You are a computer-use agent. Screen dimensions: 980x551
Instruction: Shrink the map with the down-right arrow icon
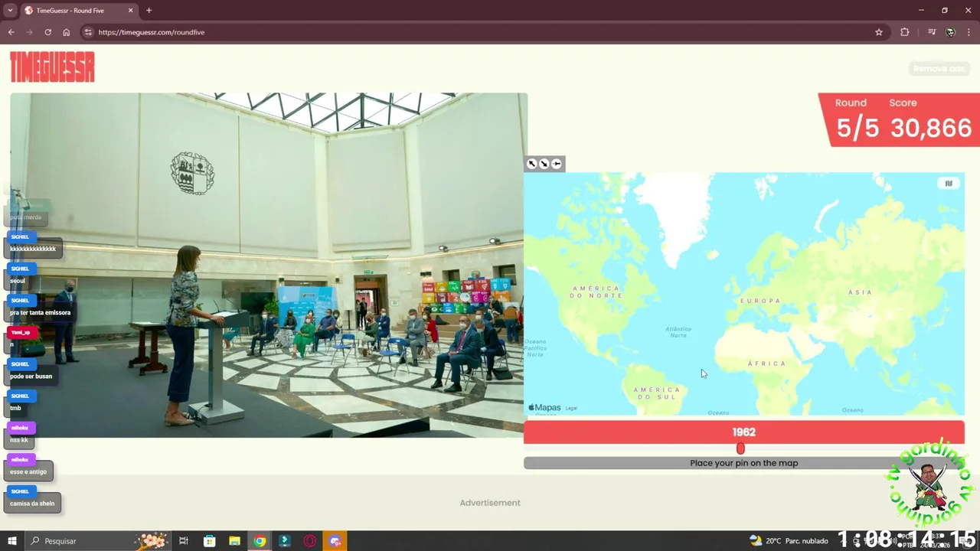point(544,164)
